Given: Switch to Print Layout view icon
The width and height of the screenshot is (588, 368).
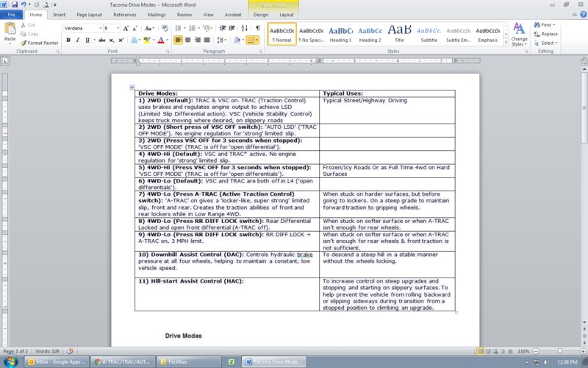Looking at the screenshot, I should click(x=480, y=352).
